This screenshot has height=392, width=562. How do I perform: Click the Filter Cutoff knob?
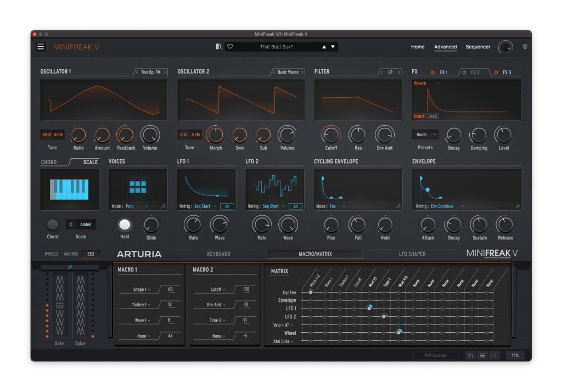[x=330, y=135]
